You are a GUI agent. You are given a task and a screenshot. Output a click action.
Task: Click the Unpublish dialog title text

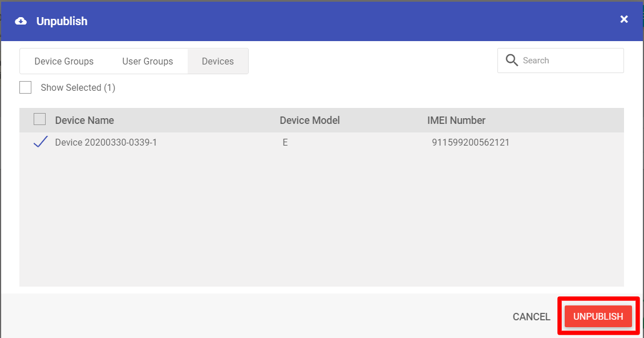tap(62, 21)
